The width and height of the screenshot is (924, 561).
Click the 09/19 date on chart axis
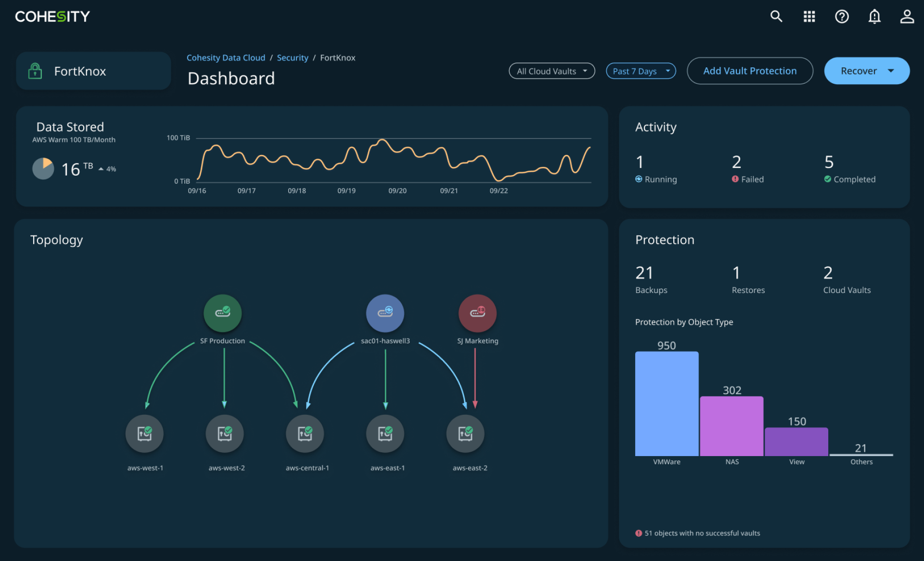pyautogui.click(x=346, y=191)
